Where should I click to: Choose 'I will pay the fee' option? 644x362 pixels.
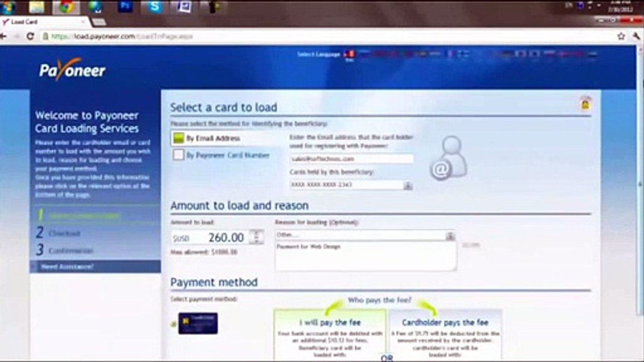tap(330, 334)
